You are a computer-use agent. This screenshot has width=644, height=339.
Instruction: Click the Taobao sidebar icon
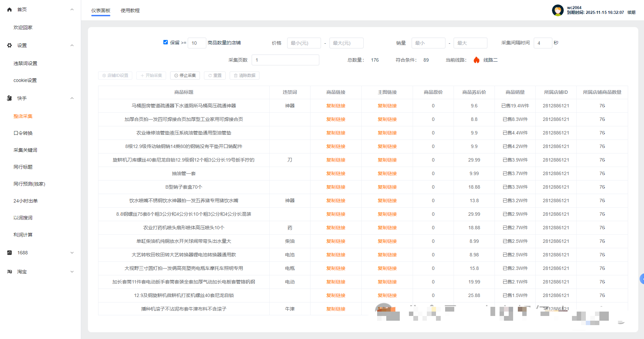click(x=9, y=272)
